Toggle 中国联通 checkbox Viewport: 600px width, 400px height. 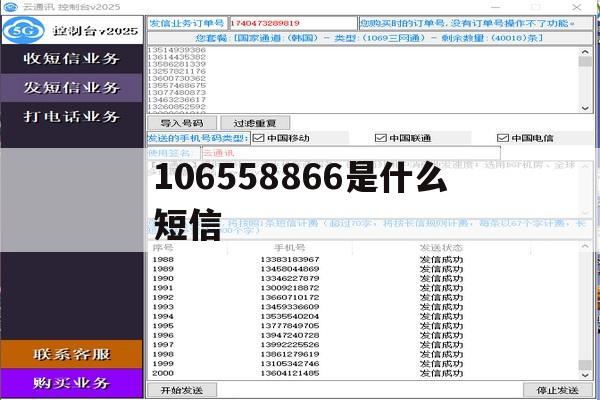(x=380, y=138)
